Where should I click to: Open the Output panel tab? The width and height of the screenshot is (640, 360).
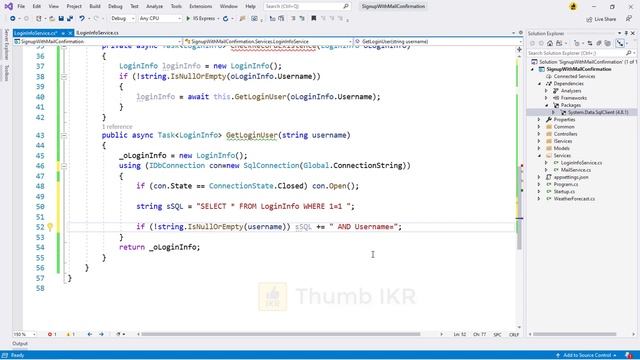20,344
